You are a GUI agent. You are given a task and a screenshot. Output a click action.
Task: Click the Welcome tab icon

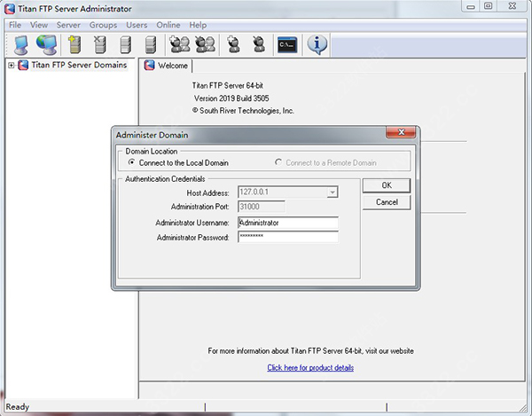tap(149, 65)
